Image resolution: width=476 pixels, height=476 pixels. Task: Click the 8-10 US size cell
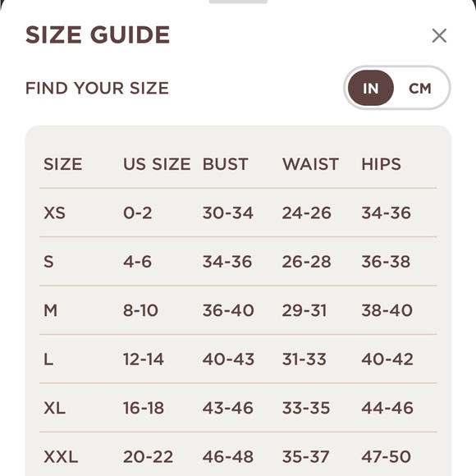click(x=140, y=310)
